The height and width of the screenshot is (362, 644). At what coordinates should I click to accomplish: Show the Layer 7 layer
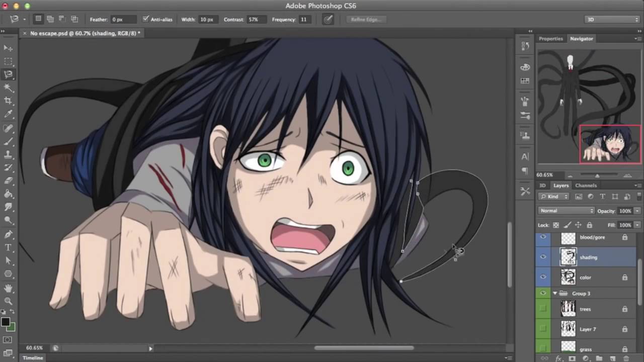click(x=543, y=329)
